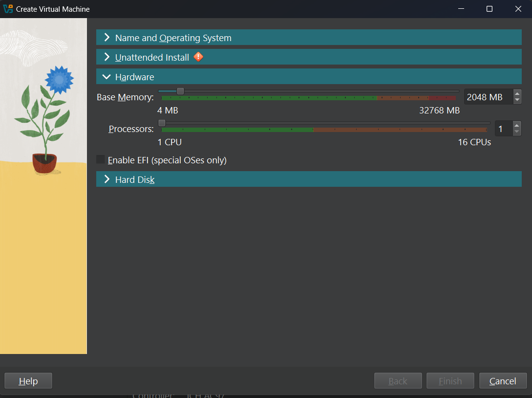Click the Finish button
532x398 pixels.
450,381
